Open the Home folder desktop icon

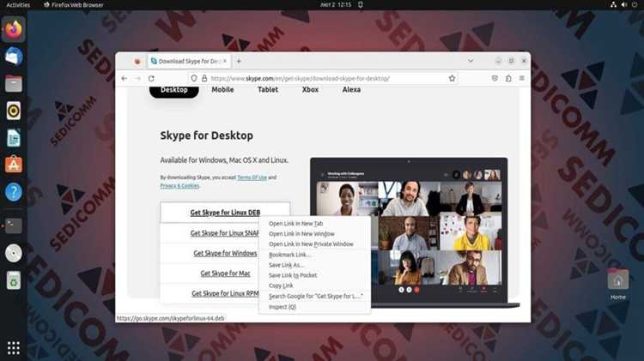tap(618, 285)
